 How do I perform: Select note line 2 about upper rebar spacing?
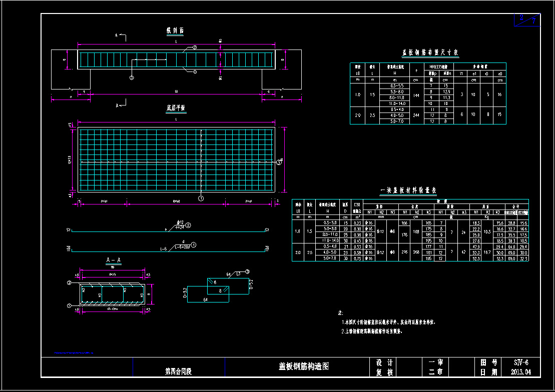372,331
